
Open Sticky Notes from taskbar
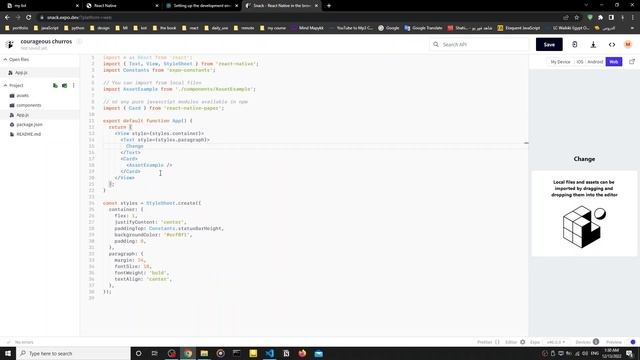(253, 353)
